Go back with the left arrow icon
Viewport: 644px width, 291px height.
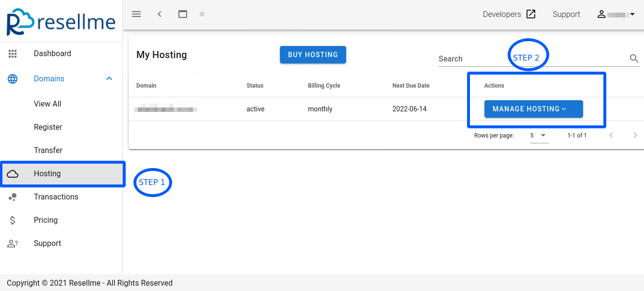pos(160,14)
